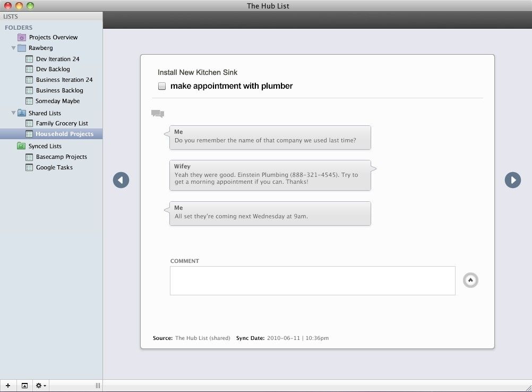Click the Basecamp Projects sync toggle icon

click(x=29, y=157)
